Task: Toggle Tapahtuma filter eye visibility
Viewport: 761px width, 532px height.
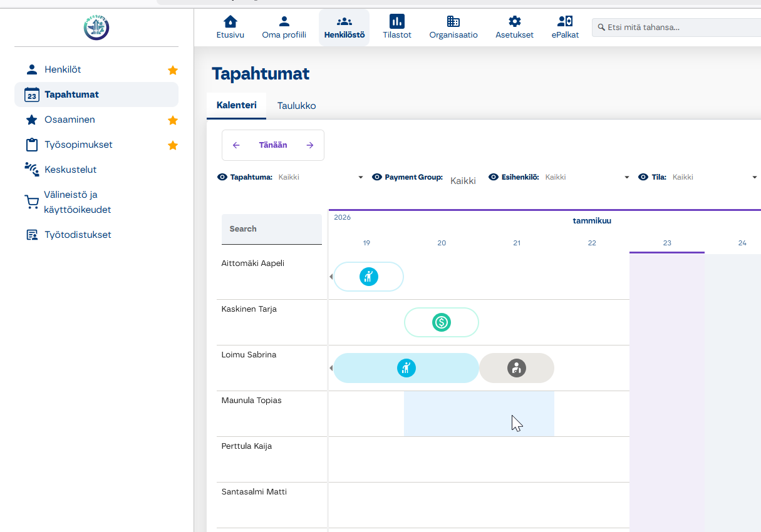Action: [222, 177]
